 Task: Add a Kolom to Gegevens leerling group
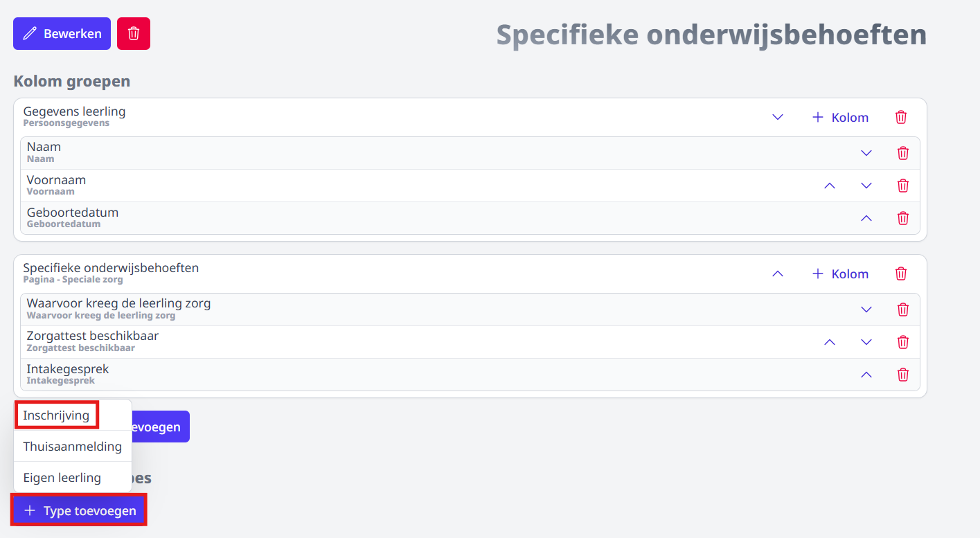pos(840,117)
